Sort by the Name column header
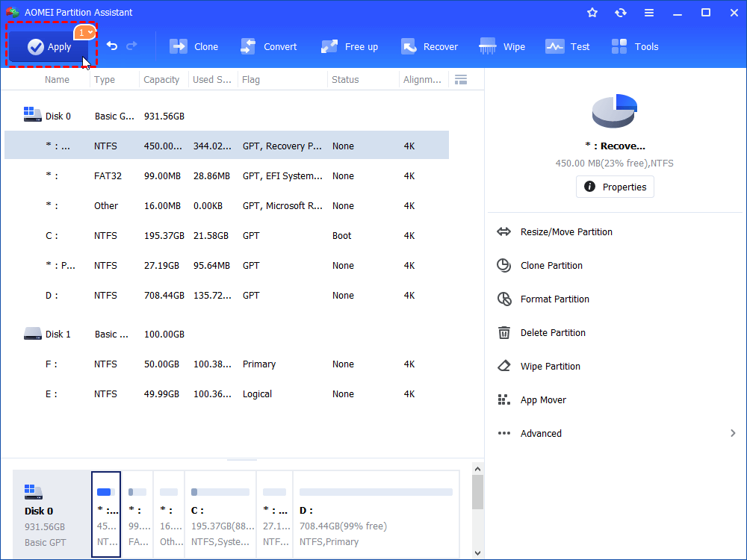This screenshot has height=560, width=747. 57,80
